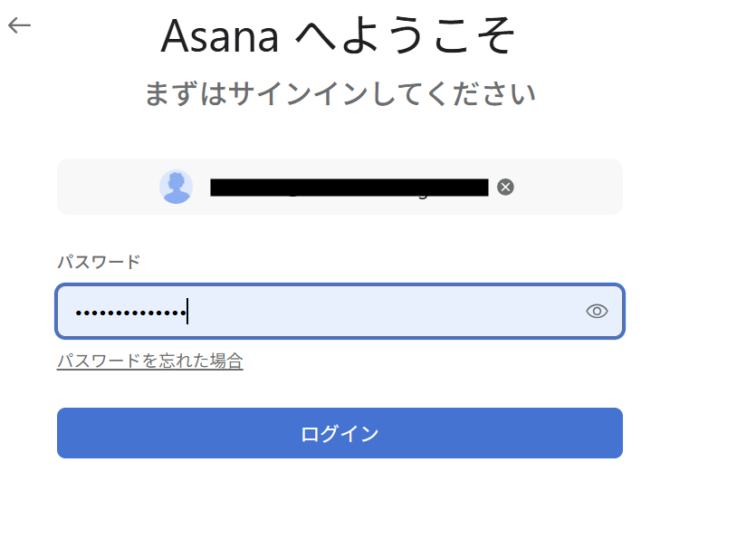Image resolution: width=756 pixels, height=549 pixels.
Task: Select the Asana へようこそ heading
Action: pos(339,36)
